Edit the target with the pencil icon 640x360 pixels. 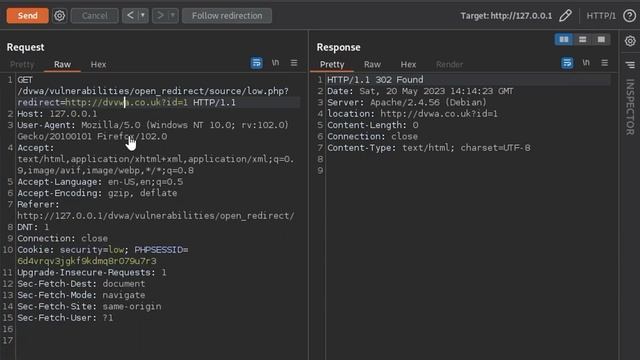coord(565,16)
